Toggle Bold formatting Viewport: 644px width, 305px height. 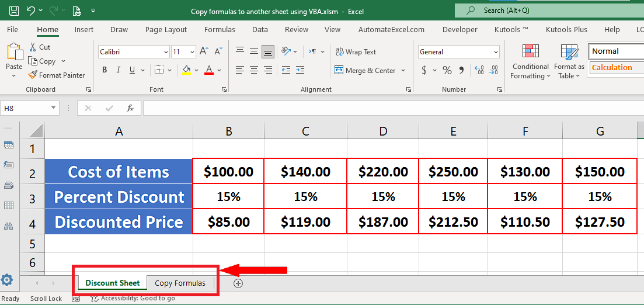[105, 70]
